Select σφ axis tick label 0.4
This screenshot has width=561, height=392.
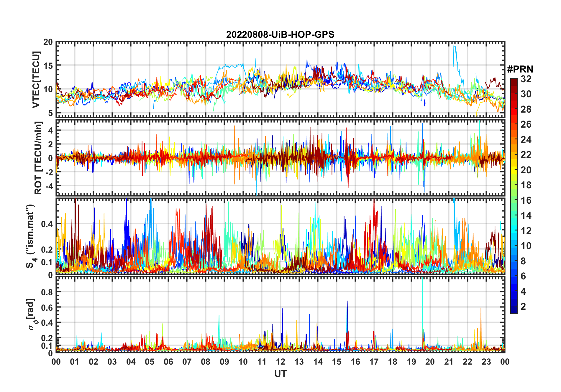[47, 323]
